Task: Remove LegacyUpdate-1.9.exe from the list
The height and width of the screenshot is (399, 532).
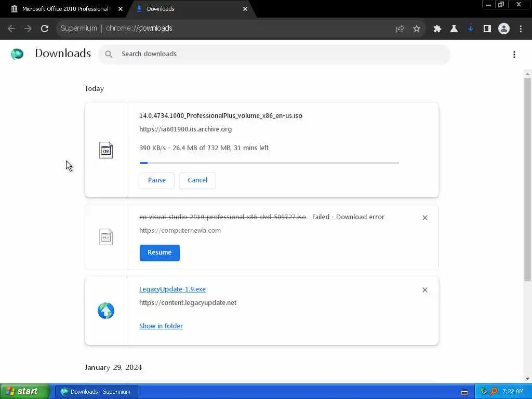Action: pyautogui.click(x=425, y=290)
